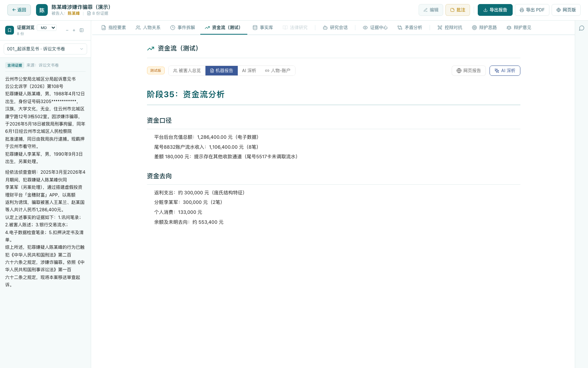Click the 平台后台充值总额 line
Screen dimensions: 588x368
[207, 137]
